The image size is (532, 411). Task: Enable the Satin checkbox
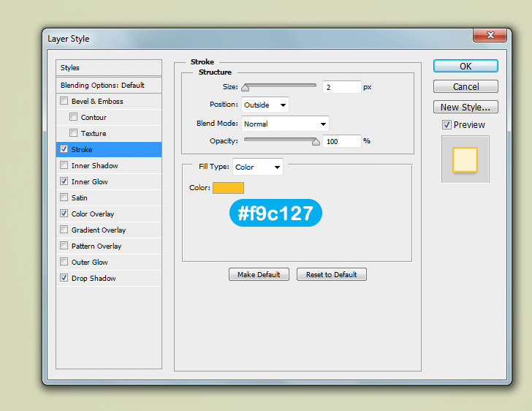tap(64, 197)
